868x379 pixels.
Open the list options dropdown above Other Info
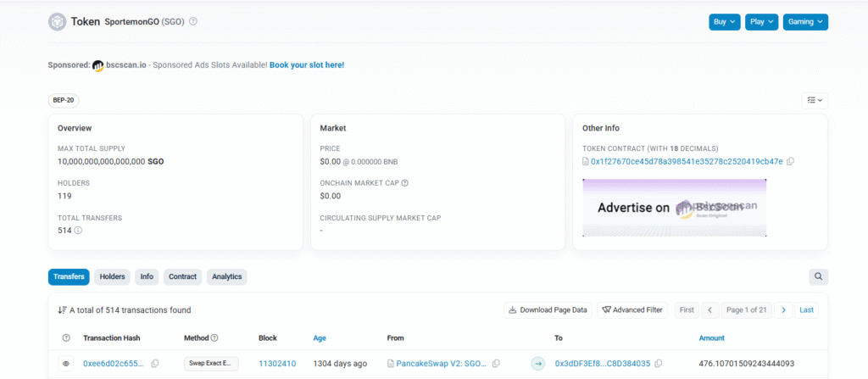click(x=815, y=100)
